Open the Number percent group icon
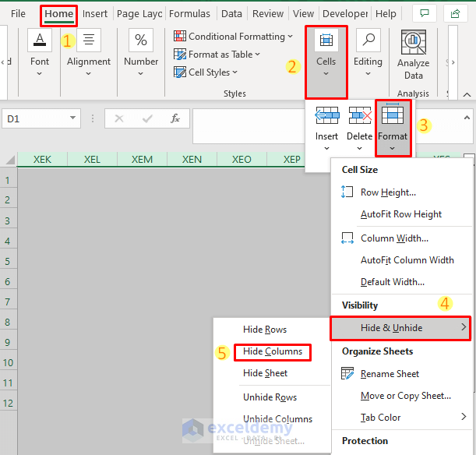This screenshot has height=455, width=476. pos(141,40)
